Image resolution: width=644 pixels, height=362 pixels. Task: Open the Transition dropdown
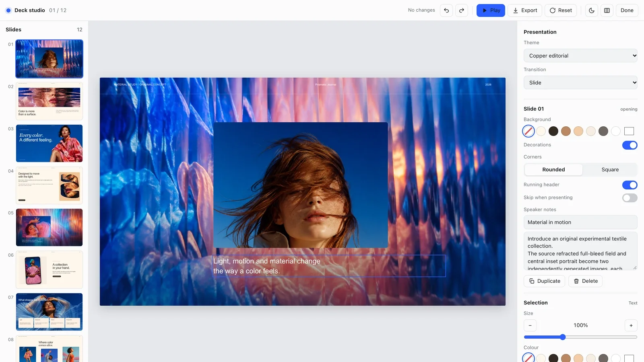click(x=580, y=82)
